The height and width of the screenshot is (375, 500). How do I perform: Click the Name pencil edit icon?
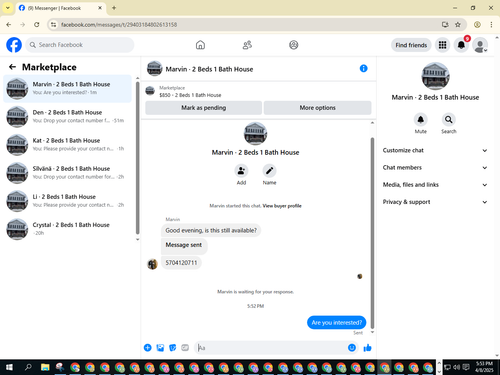click(x=269, y=171)
